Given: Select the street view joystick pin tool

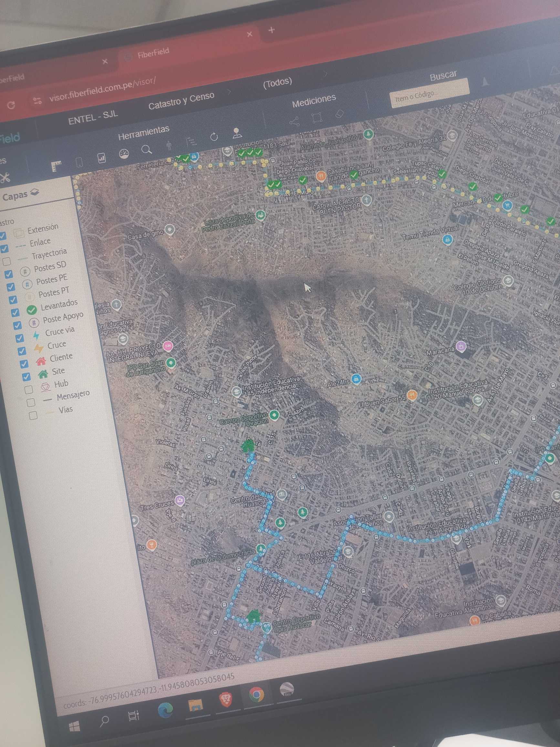Looking at the screenshot, I should 237,133.
